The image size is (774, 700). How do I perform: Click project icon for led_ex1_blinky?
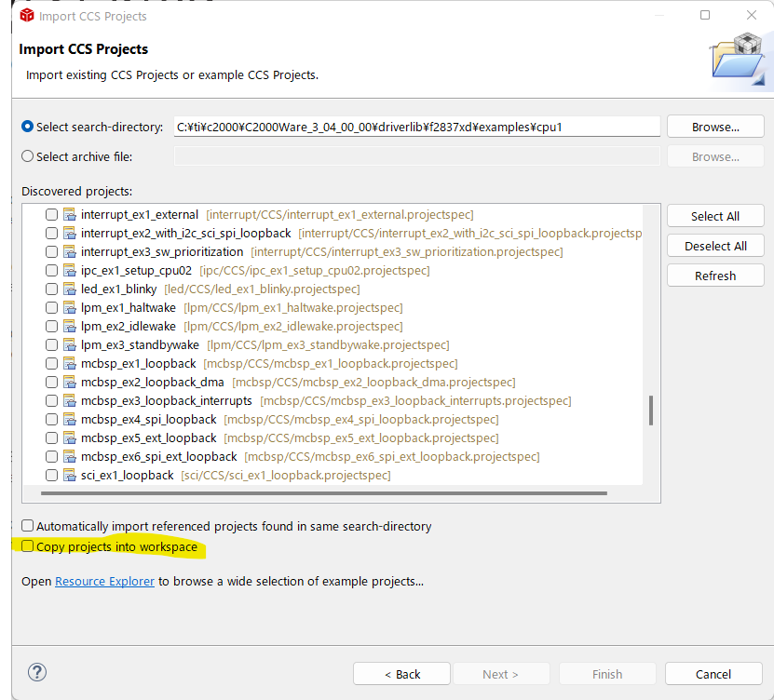coord(70,289)
